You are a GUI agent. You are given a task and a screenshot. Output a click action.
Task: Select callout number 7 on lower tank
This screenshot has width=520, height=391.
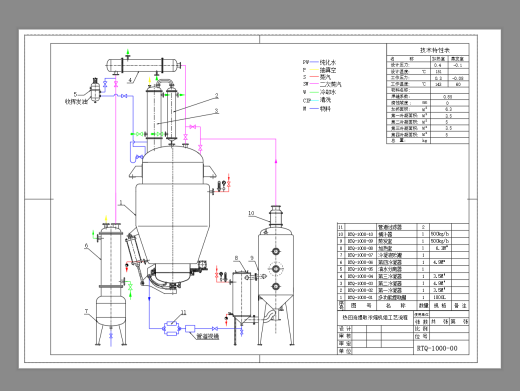(86, 311)
